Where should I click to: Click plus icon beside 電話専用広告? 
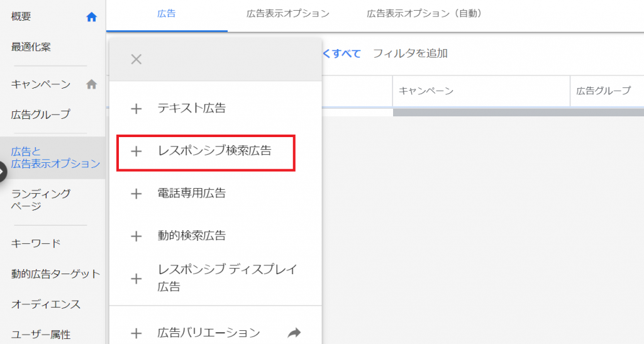tap(136, 194)
